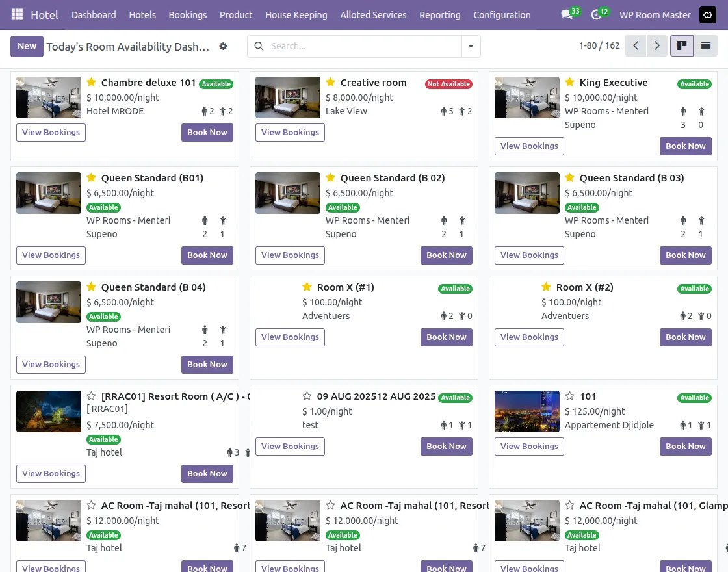
Task: Go to the next page of rooms
Action: (x=656, y=46)
